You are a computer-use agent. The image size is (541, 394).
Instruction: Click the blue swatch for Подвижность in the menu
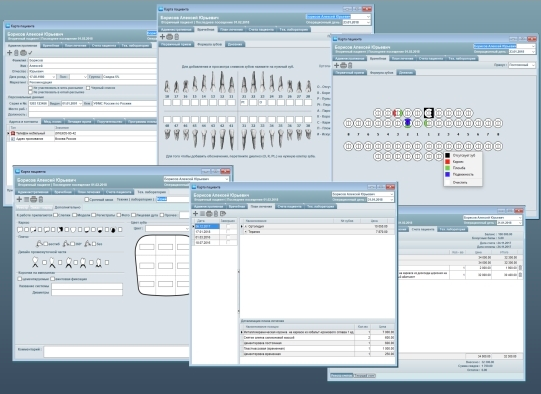coord(447,175)
